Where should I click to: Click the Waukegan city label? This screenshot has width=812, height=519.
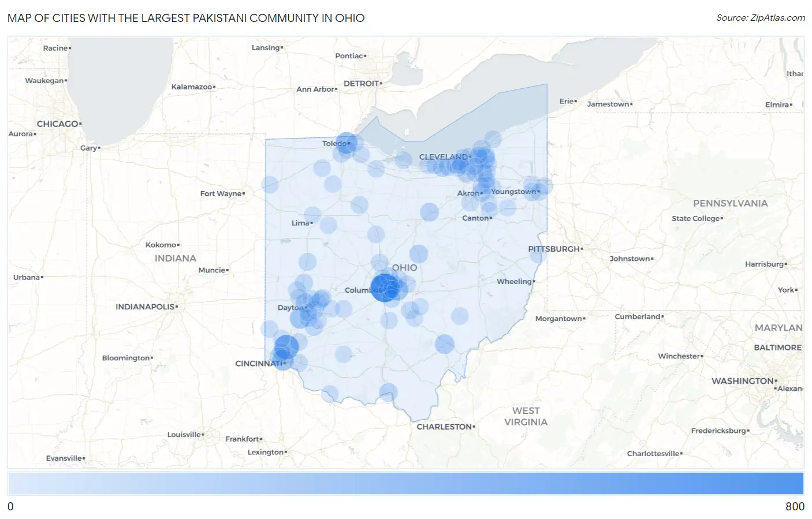44,80
